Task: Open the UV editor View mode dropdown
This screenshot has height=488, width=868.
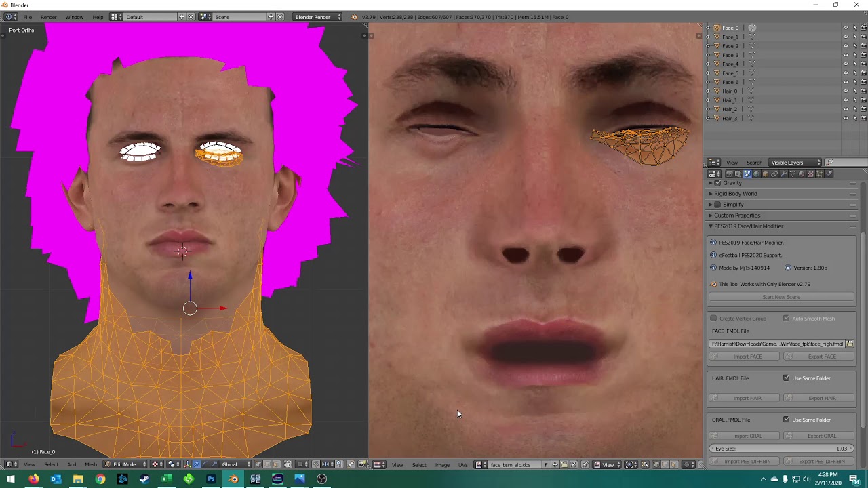Action: (x=607, y=464)
